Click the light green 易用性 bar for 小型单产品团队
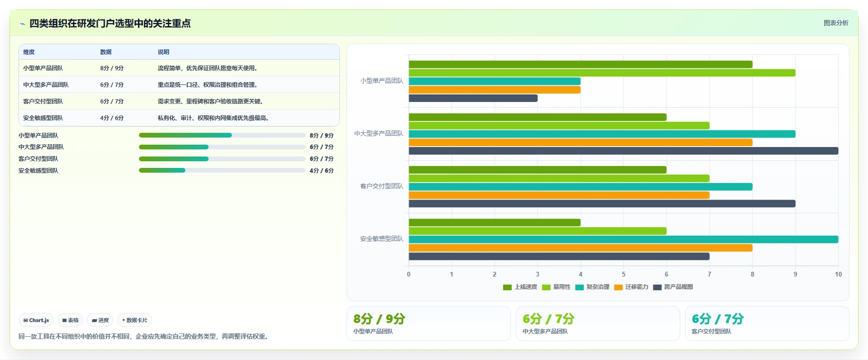The height and width of the screenshot is (360, 868). [602, 73]
